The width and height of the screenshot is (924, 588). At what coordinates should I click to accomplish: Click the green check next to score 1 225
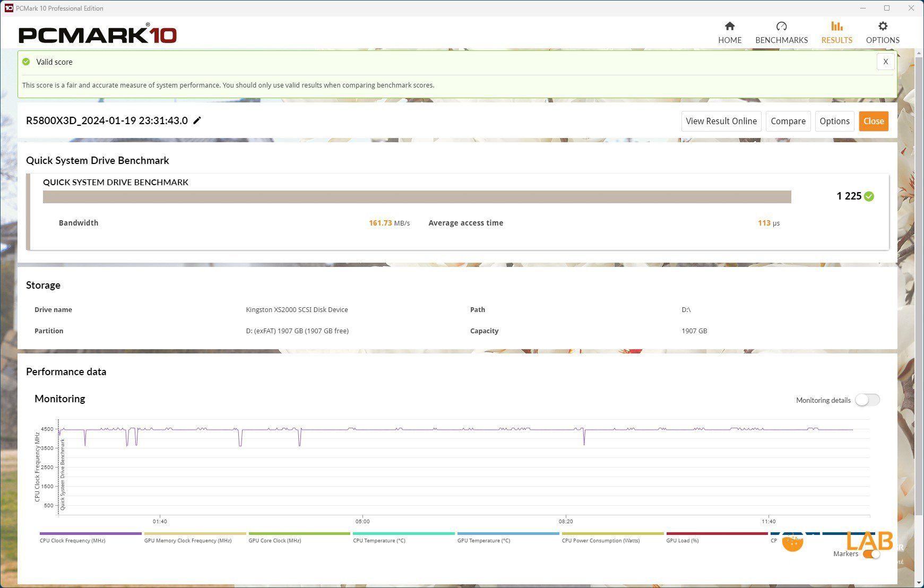pyautogui.click(x=869, y=196)
